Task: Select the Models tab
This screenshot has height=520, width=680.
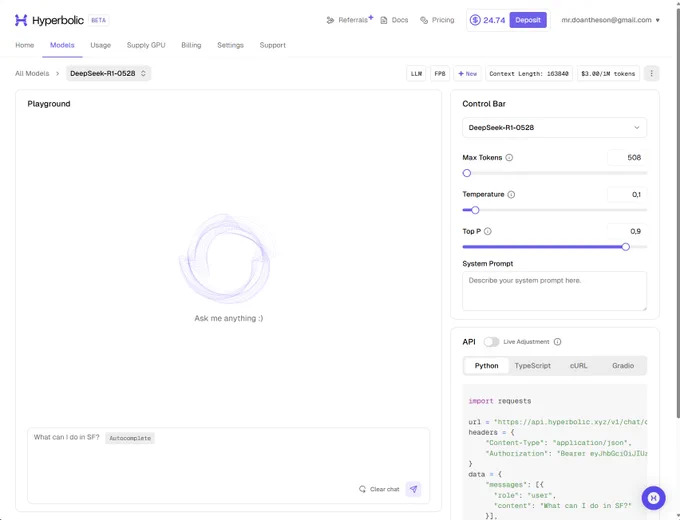Action: click(62, 45)
